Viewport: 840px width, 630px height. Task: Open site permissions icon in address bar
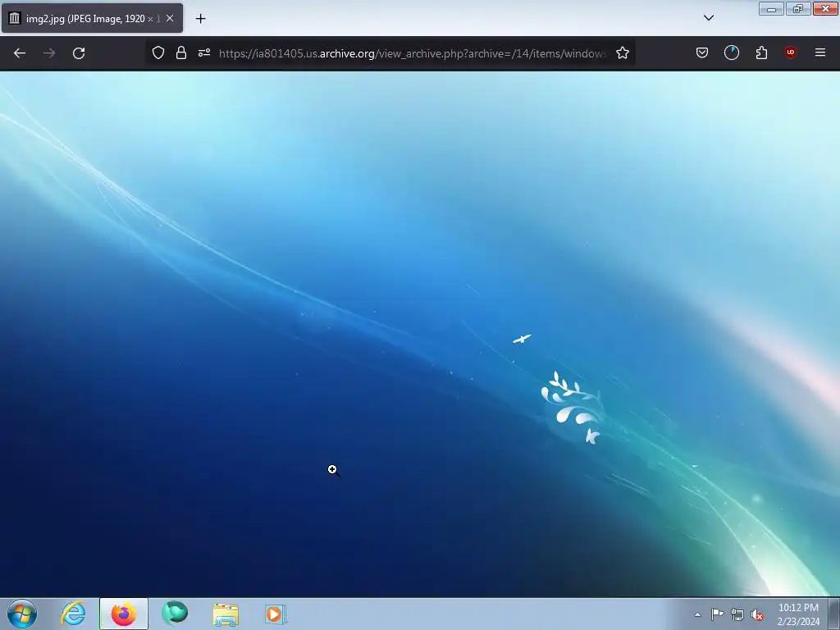(x=204, y=52)
